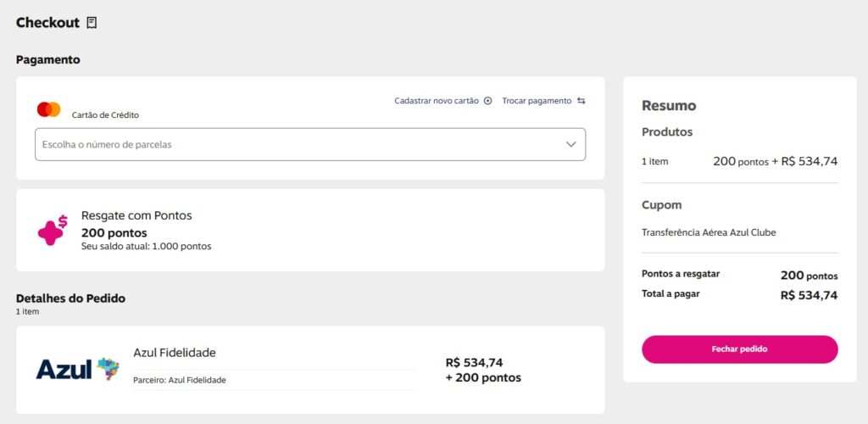Screen dimensions: 868x424
Task: Click the swap arrows icon beside Trocar pagamento
Action: pos(581,101)
